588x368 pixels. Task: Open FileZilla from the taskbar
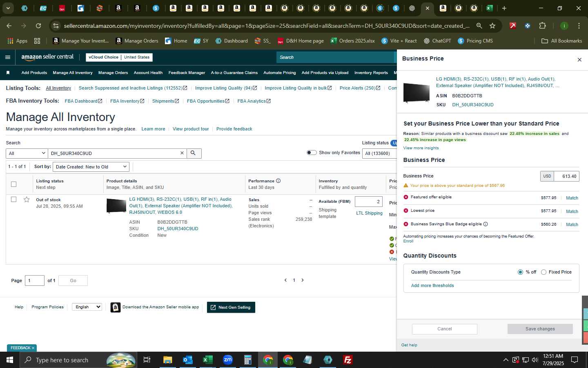[x=348, y=360]
